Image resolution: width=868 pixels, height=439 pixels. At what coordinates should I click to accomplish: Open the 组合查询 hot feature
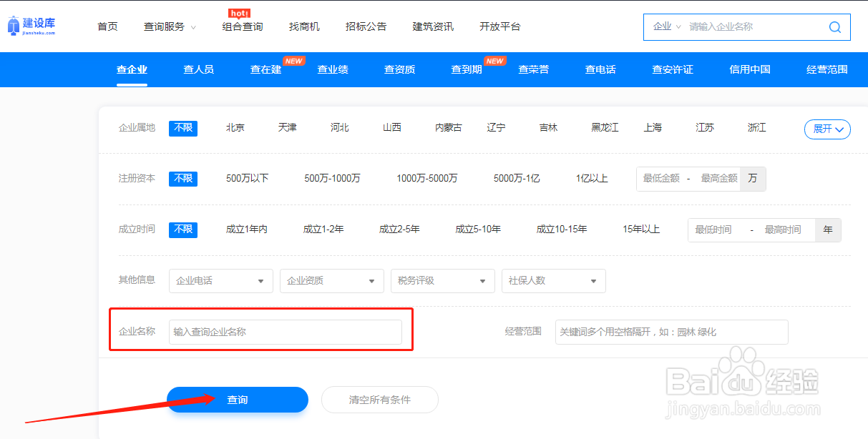click(241, 26)
